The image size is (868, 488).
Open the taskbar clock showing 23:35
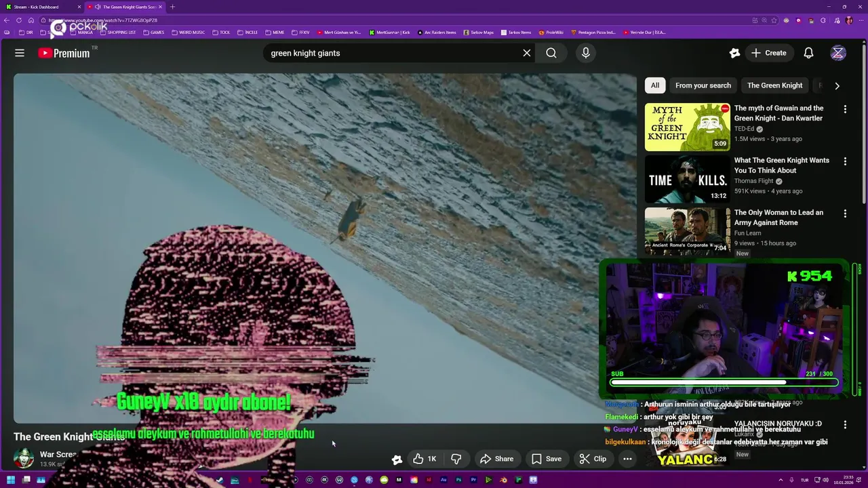[844, 480]
